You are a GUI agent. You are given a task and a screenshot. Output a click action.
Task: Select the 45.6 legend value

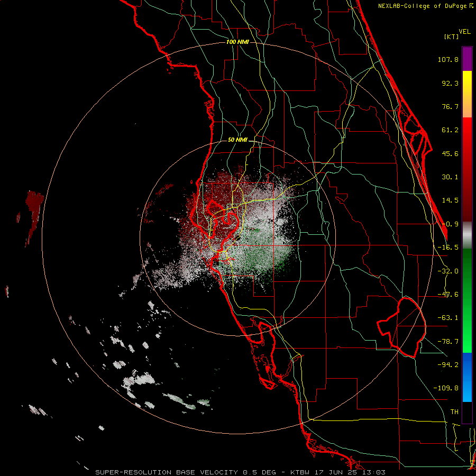click(450, 153)
